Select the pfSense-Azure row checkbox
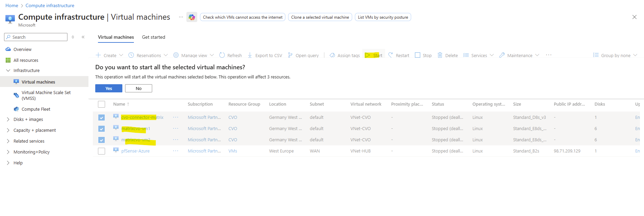The height and width of the screenshot is (216, 644). click(x=101, y=151)
